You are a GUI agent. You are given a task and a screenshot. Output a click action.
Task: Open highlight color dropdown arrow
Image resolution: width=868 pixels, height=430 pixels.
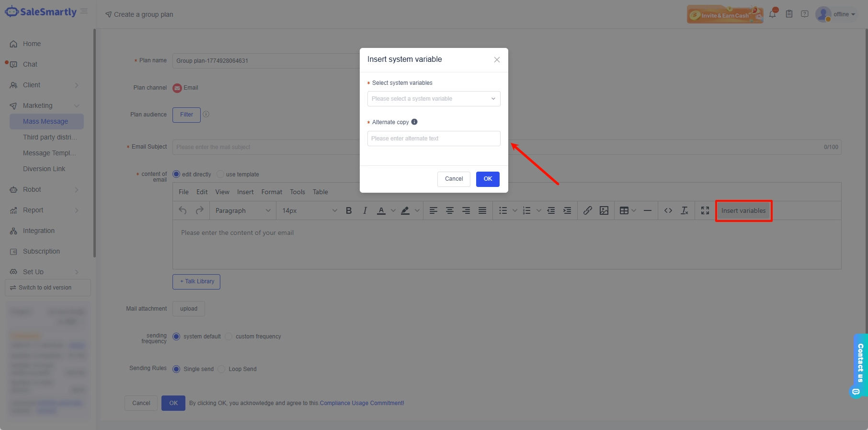point(417,210)
